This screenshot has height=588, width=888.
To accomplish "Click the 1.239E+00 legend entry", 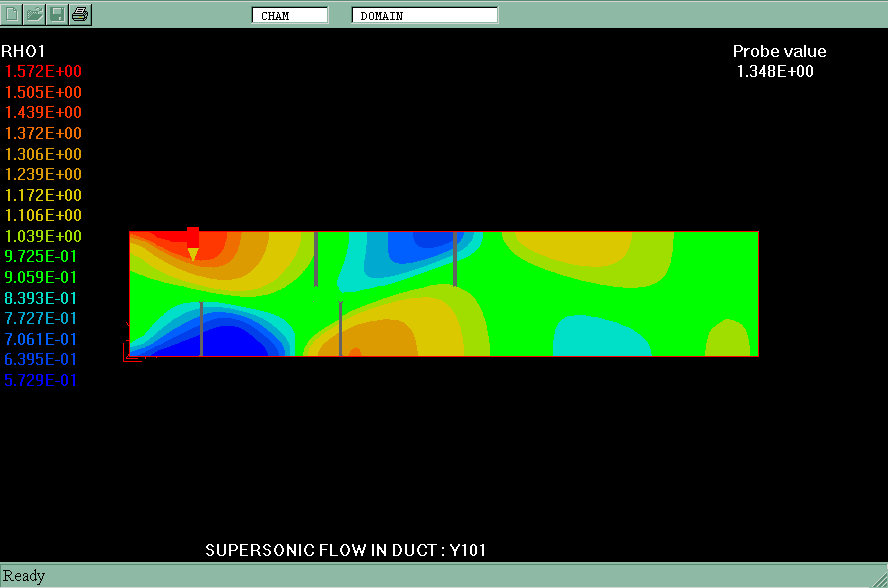I will [44, 175].
